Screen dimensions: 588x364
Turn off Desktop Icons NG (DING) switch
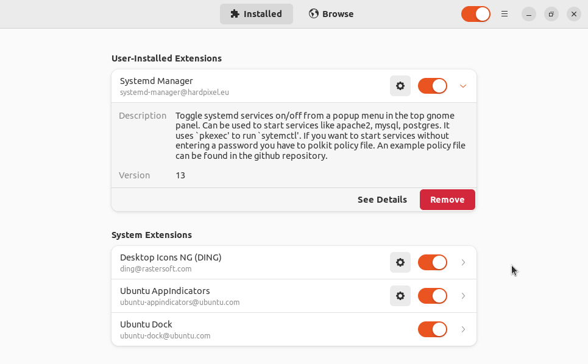click(433, 262)
